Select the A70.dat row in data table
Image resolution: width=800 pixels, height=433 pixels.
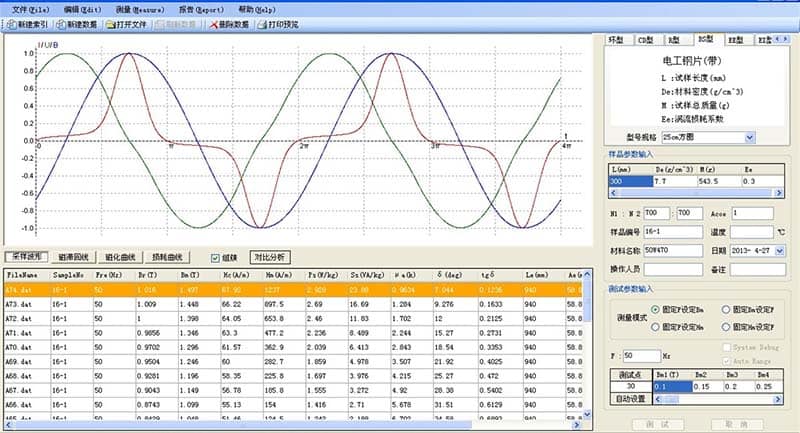tap(293, 347)
